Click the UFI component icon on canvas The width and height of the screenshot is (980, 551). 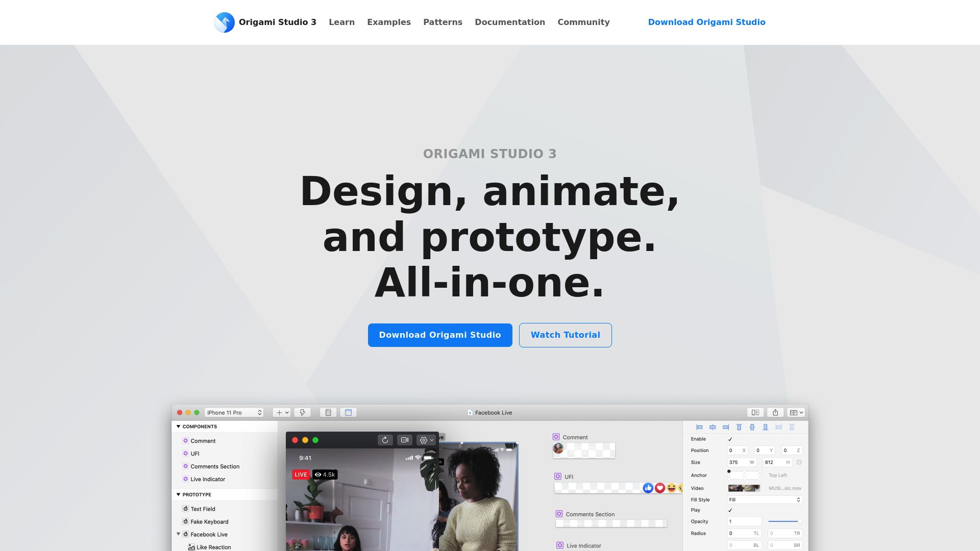coord(558,477)
